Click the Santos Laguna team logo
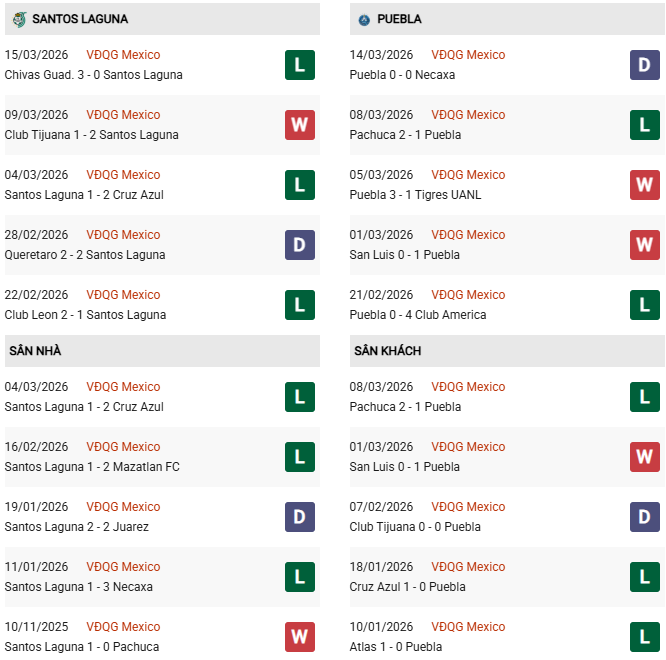666x660 pixels. coord(19,19)
